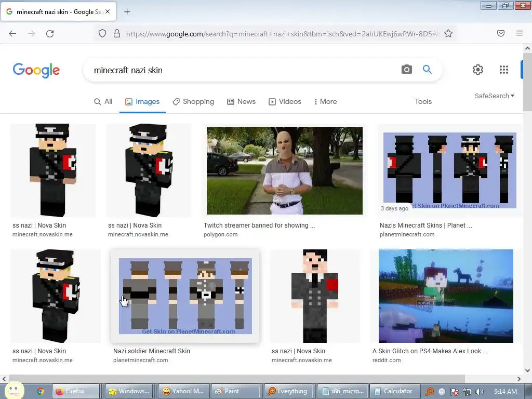Image resolution: width=532 pixels, height=399 pixels.
Task: Click the 'Twitch streamer banned for showing' title
Action: coord(259,225)
